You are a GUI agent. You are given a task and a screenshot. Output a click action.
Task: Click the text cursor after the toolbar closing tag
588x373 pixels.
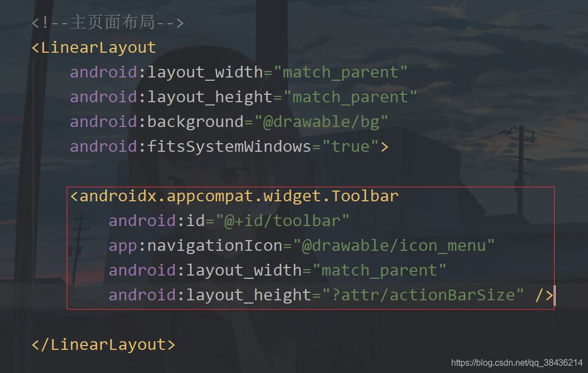(555, 295)
